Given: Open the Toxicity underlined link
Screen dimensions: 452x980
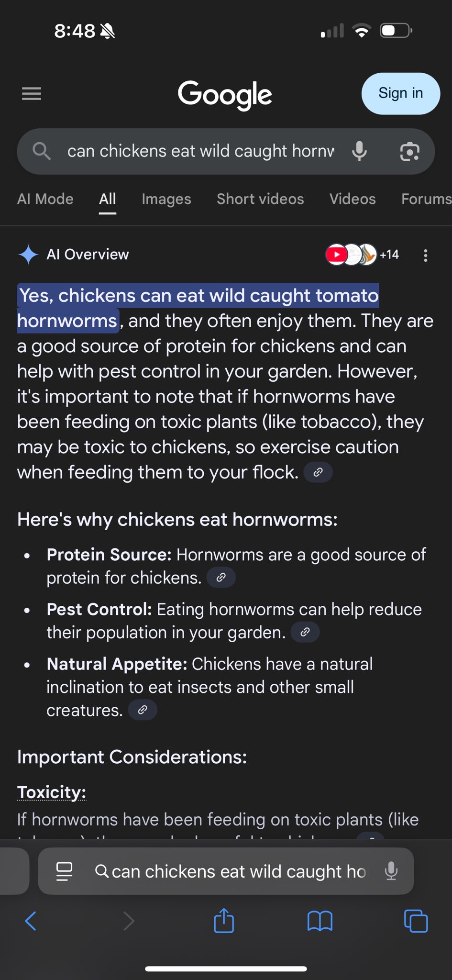Looking at the screenshot, I should [52, 792].
